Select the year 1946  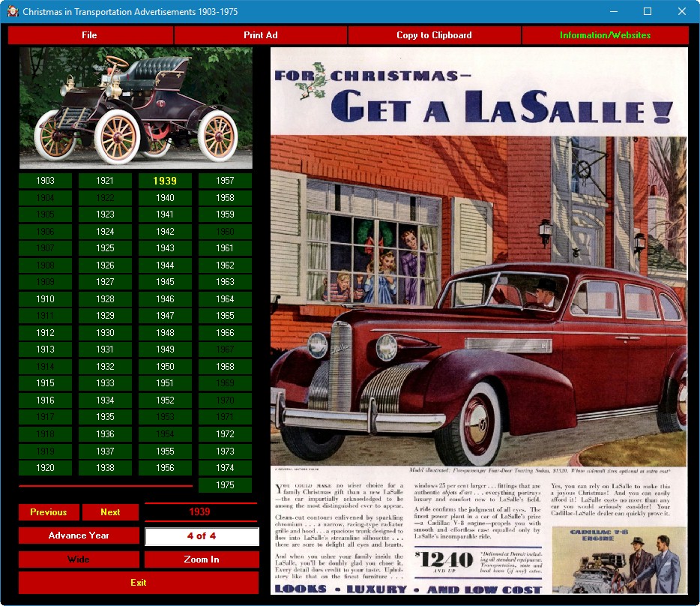tap(165, 299)
